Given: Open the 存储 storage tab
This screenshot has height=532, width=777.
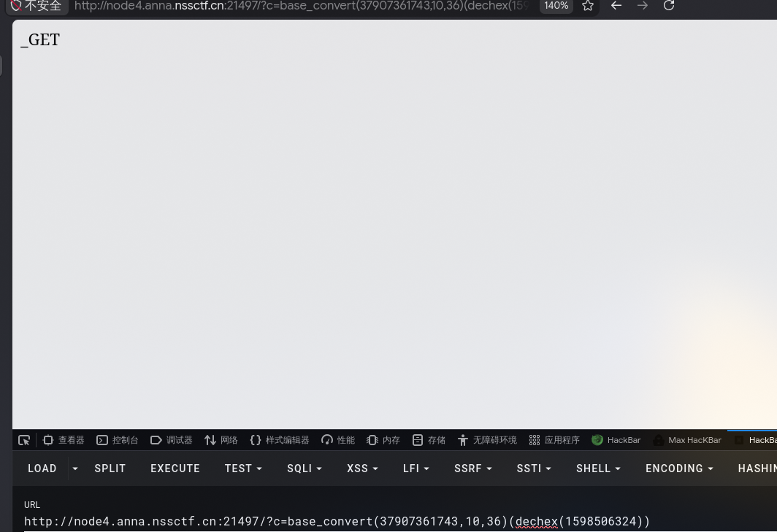Looking at the screenshot, I should [x=429, y=440].
